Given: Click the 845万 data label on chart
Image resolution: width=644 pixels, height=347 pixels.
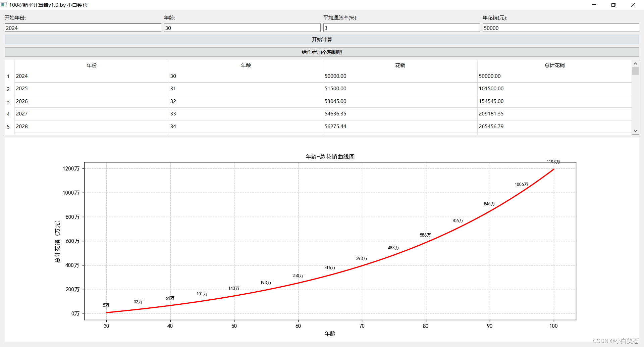Looking at the screenshot, I should click(489, 204).
